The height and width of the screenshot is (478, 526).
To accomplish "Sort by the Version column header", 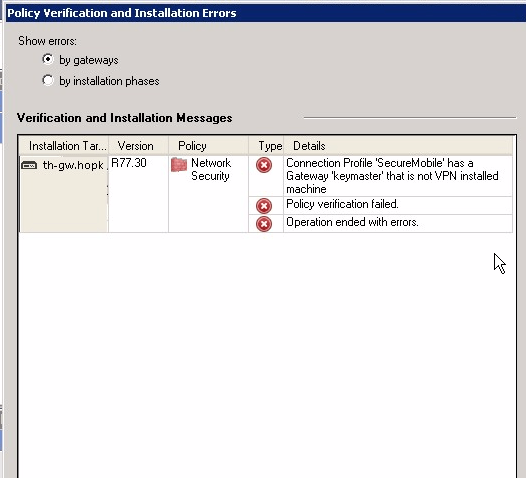I will 138,146.
